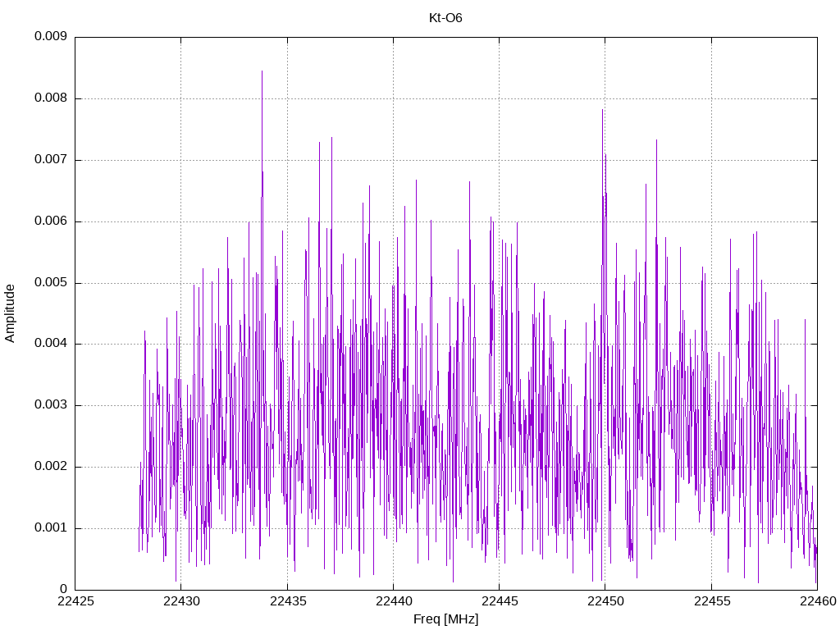Click x-axis tick label 22440
The width and height of the screenshot is (840, 630).
tap(394, 601)
